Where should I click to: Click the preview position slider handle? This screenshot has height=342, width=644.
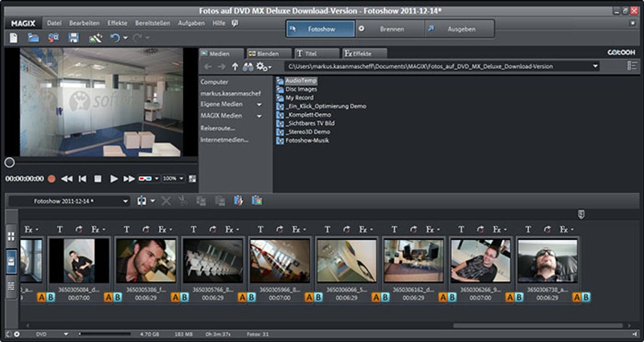tap(9, 163)
